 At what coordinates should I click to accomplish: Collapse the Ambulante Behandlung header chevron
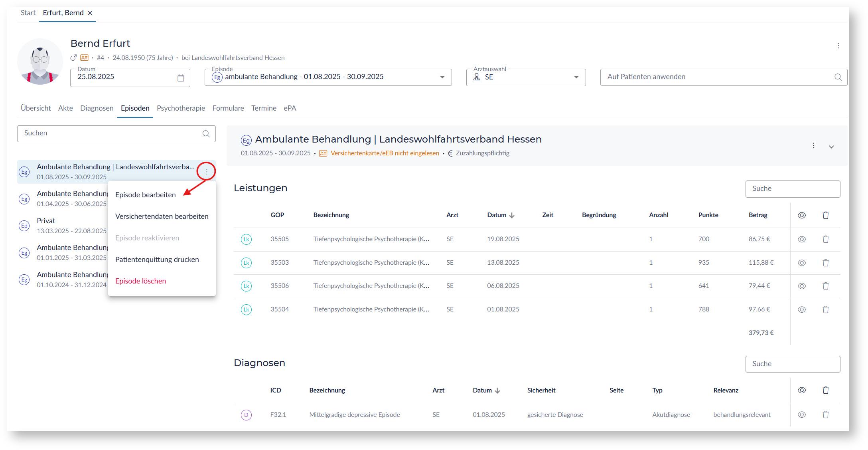[831, 147]
